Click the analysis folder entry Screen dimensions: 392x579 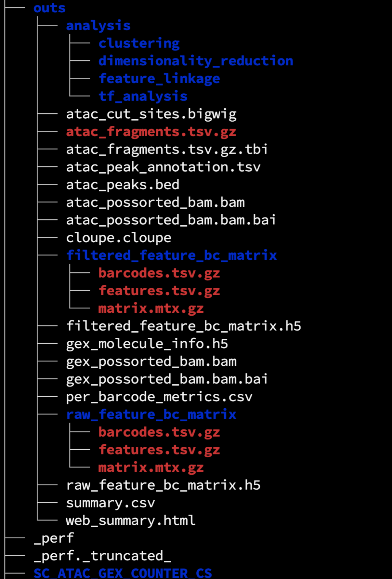coord(98,26)
